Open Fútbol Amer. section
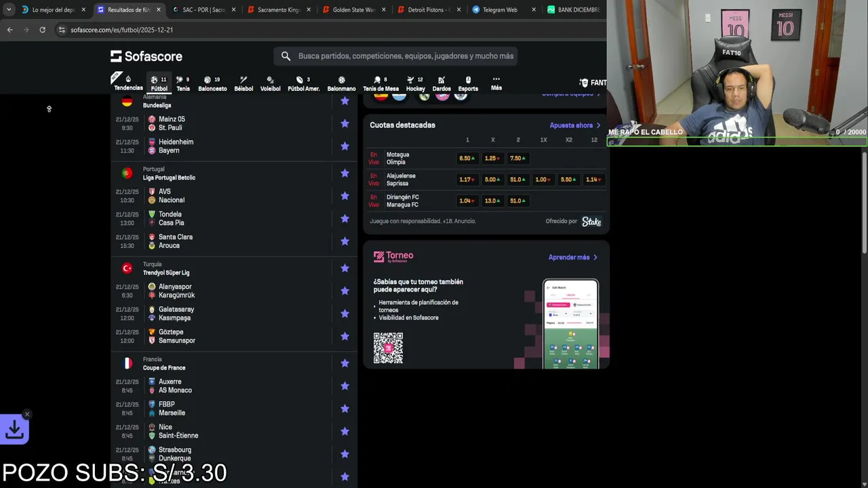The width and height of the screenshot is (868, 488). [x=303, y=83]
